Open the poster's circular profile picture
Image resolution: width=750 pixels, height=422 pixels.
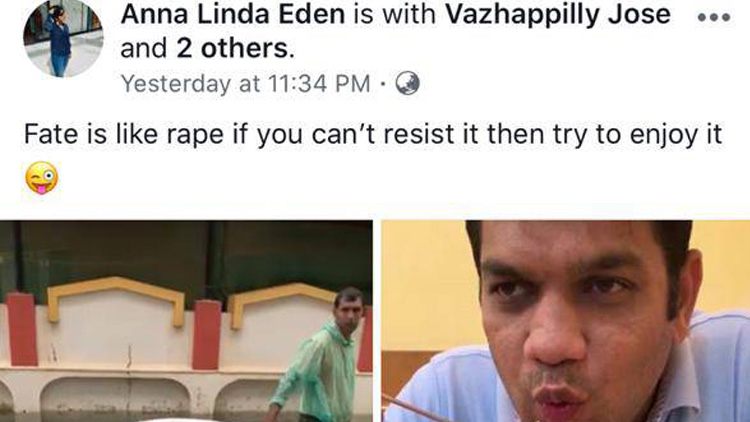tap(63, 37)
